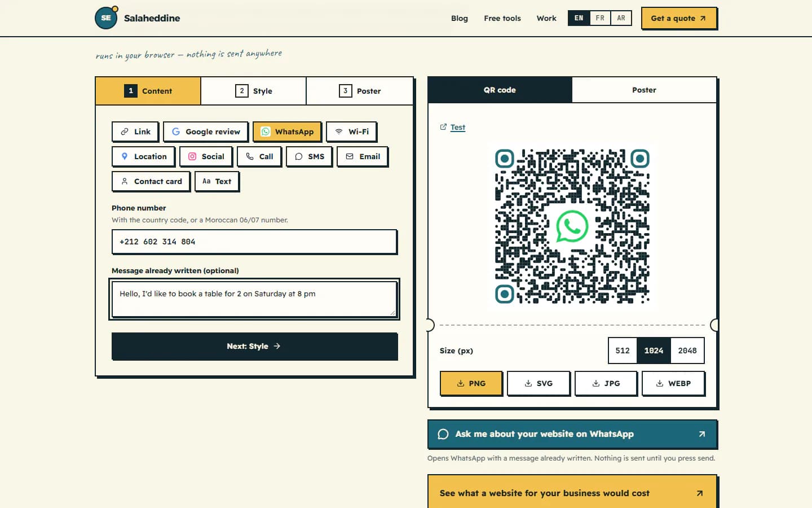The width and height of the screenshot is (812, 508).
Task: Download the QR code as JPG
Action: [x=606, y=383]
